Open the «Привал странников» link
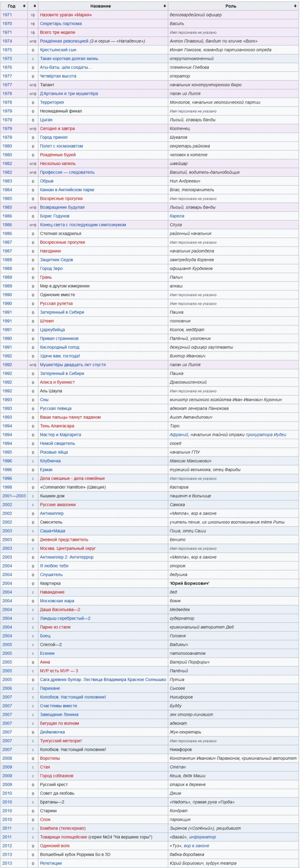The width and height of the screenshot is (300, 868). (x=59, y=338)
